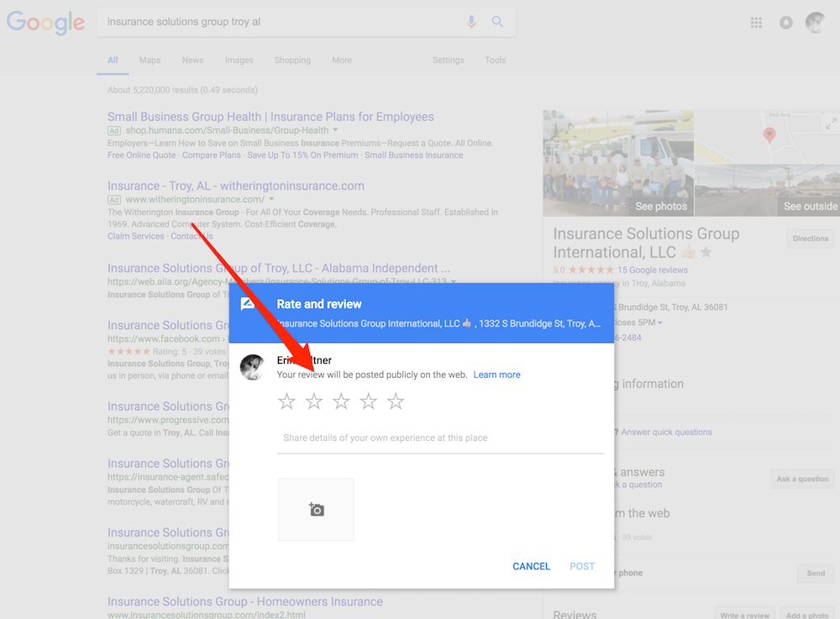
Task: Post the review
Action: tap(582, 567)
